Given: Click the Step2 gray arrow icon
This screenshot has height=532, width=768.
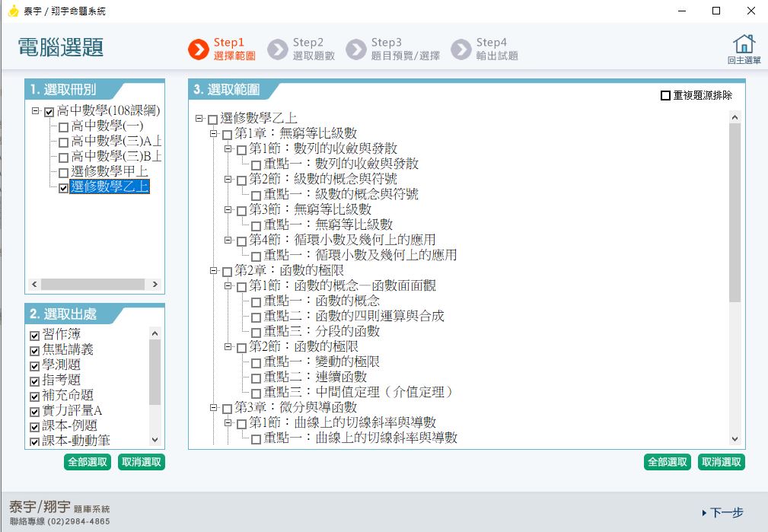Looking at the screenshot, I should tap(278, 49).
